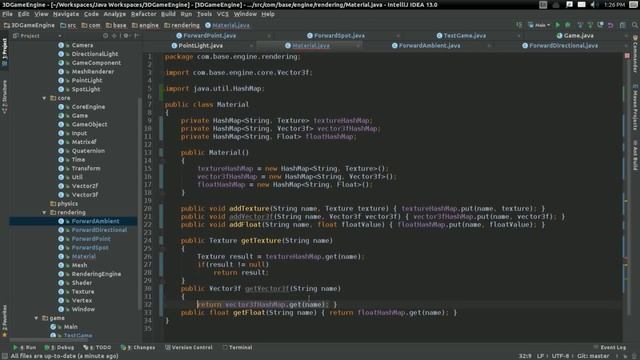Click engine in the navigation breadcrumb

point(145,25)
